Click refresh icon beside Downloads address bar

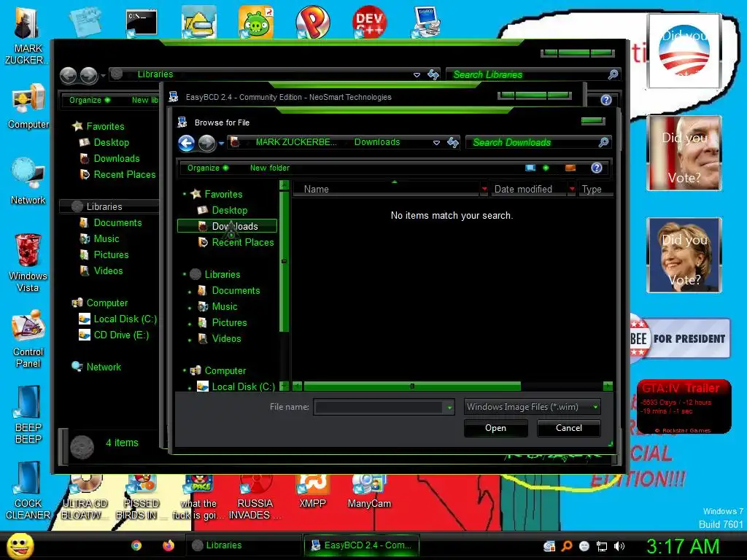coord(452,142)
